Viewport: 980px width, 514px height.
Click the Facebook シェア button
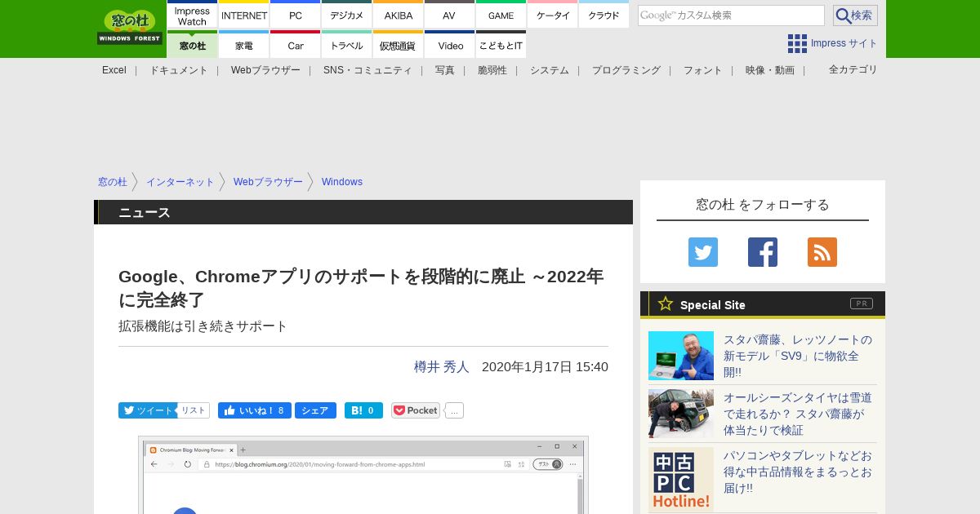pos(315,410)
